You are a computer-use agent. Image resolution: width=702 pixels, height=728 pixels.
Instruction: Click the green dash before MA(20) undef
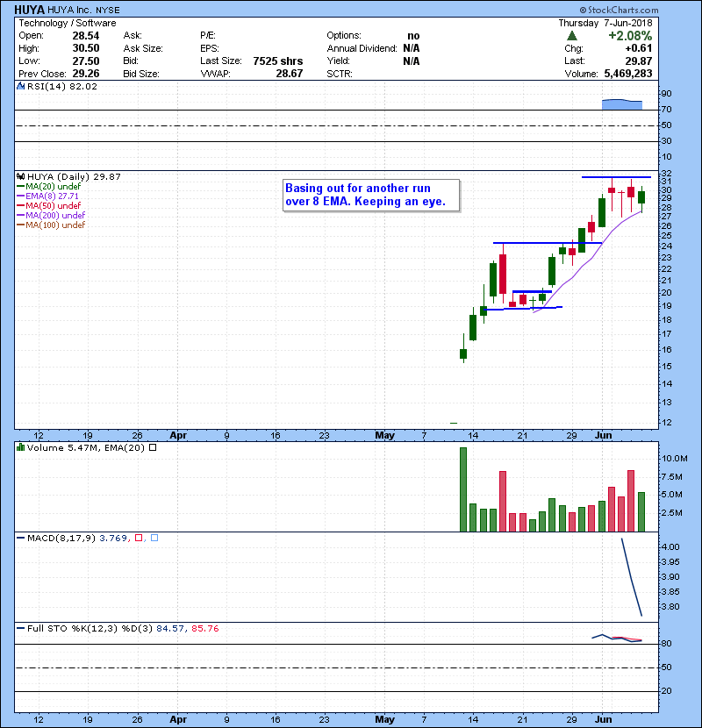20,186
